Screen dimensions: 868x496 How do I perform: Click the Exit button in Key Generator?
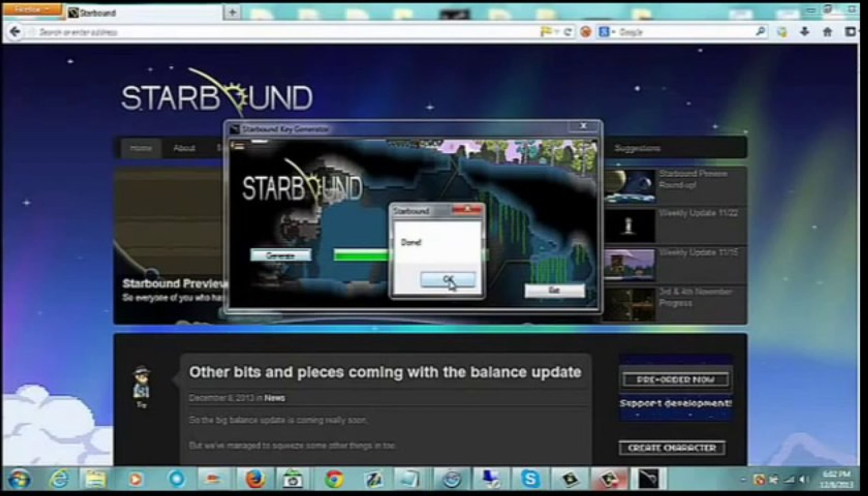coord(554,290)
